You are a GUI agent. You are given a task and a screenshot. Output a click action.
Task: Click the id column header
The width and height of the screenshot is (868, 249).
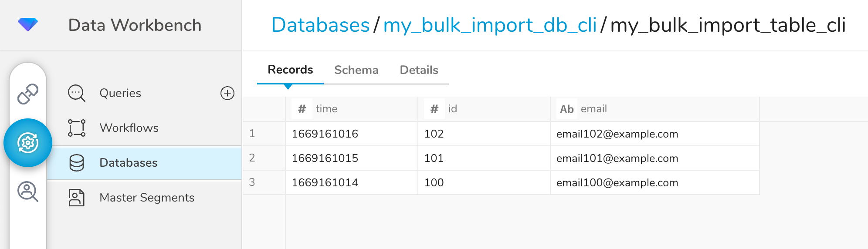(x=452, y=109)
